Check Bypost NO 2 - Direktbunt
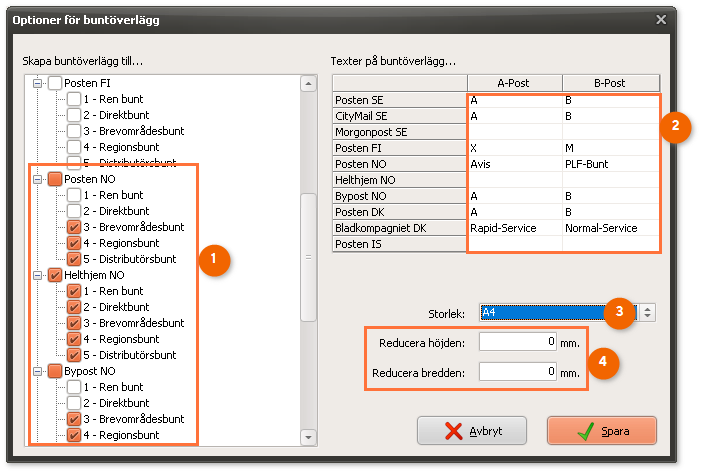This screenshot has height=473, width=702. (x=74, y=403)
